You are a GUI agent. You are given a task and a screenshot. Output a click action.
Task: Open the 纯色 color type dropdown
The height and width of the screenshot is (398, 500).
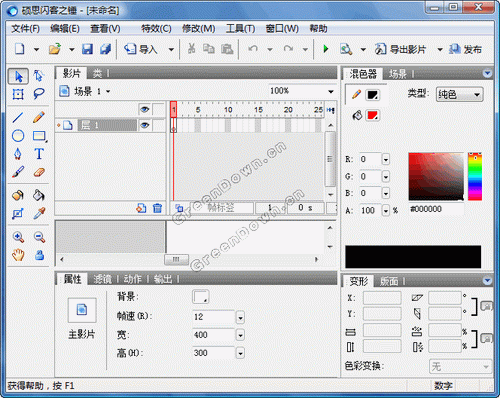pyautogui.click(x=459, y=95)
